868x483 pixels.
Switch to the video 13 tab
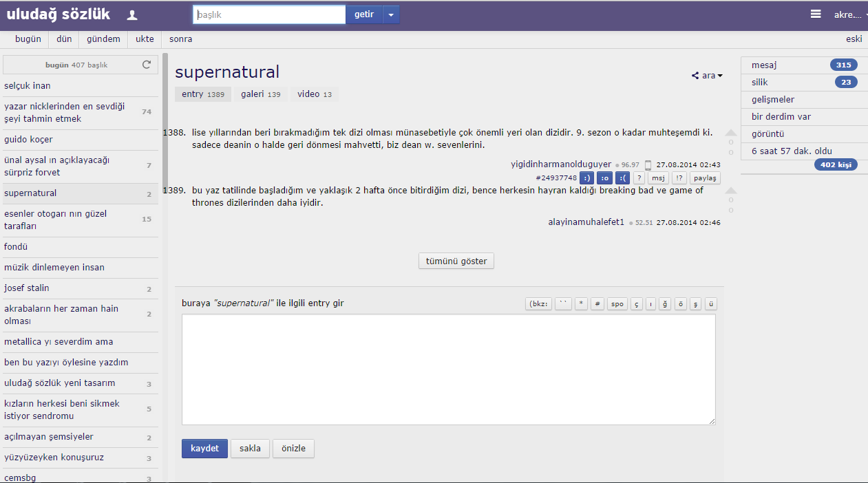click(315, 94)
